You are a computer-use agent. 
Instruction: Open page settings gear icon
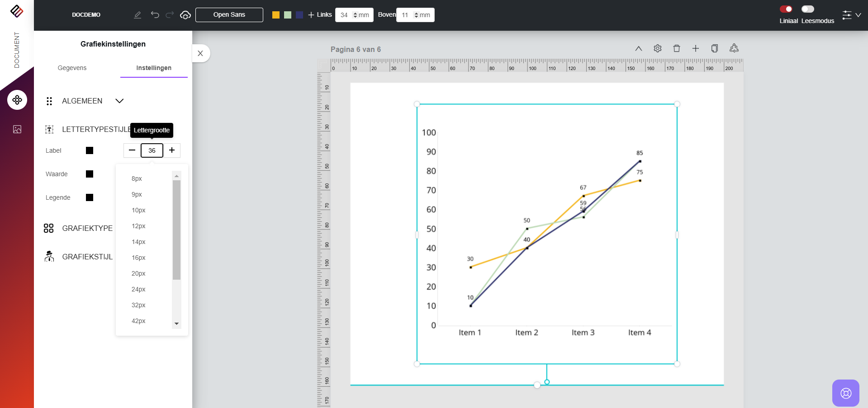pyautogui.click(x=657, y=48)
